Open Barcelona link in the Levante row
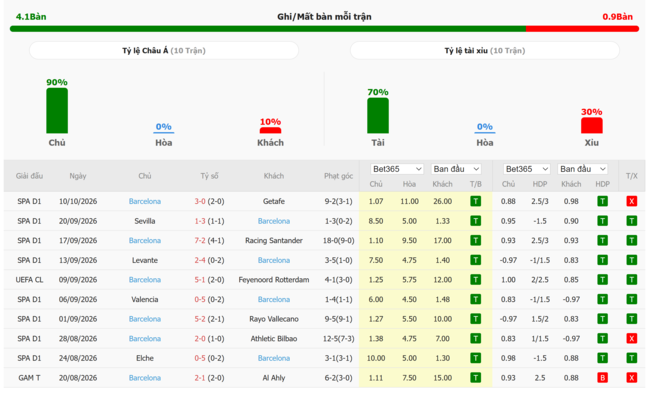 click(x=274, y=260)
